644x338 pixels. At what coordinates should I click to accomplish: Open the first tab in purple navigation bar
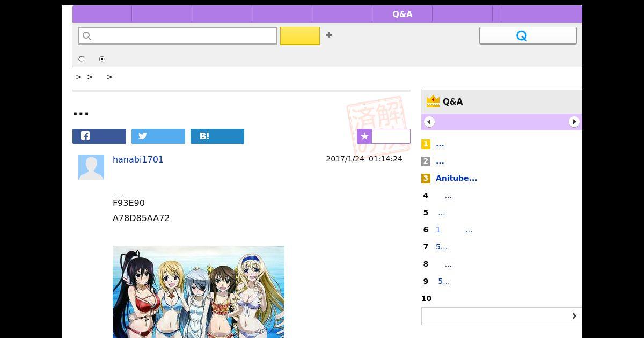(x=102, y=14)
